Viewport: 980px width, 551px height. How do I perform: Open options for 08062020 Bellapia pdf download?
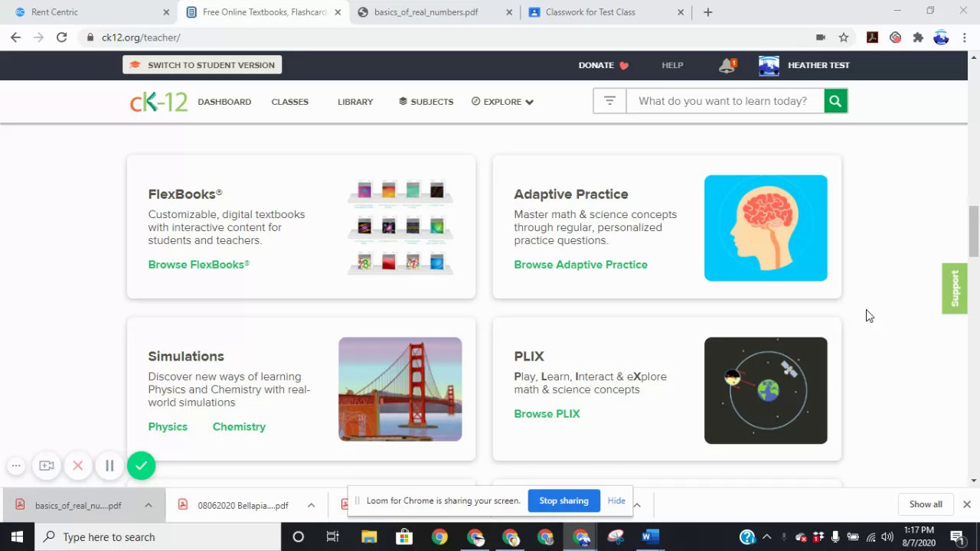tap(311, 505)
